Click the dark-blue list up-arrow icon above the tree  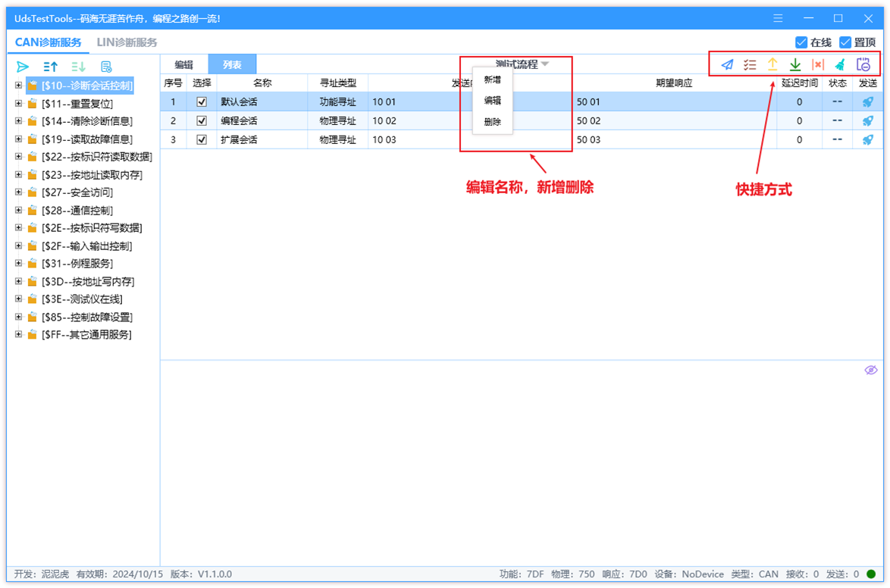[51, 67]
